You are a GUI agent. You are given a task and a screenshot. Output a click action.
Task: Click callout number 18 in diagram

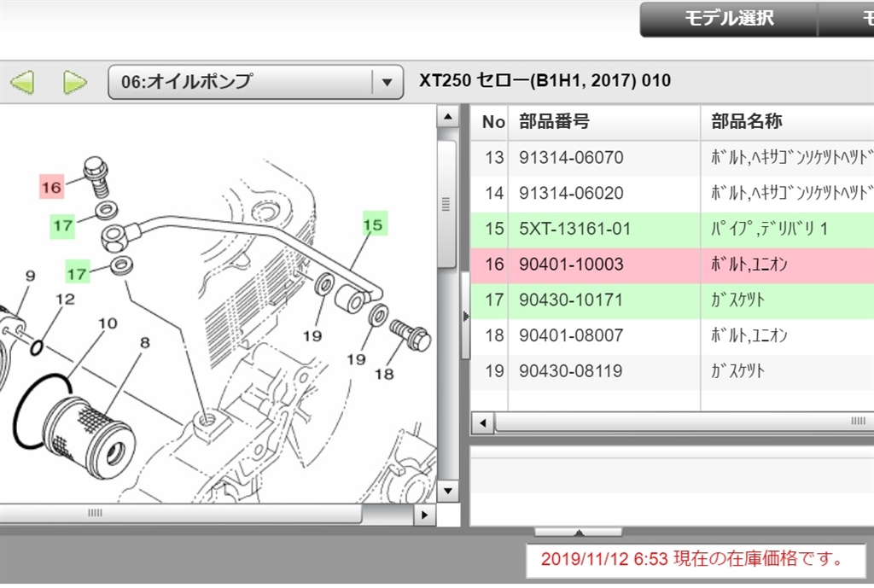[384, 374]
